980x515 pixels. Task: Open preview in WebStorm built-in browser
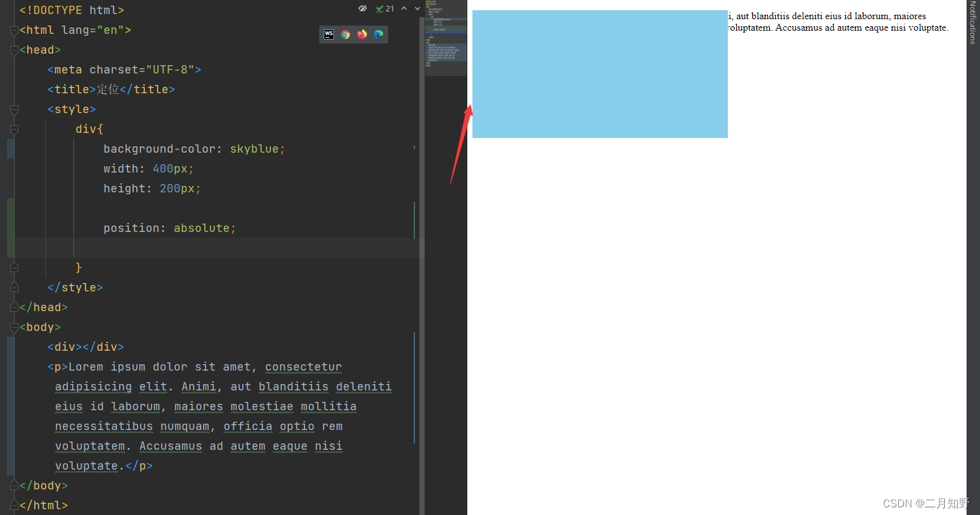(x=329, y=35)
